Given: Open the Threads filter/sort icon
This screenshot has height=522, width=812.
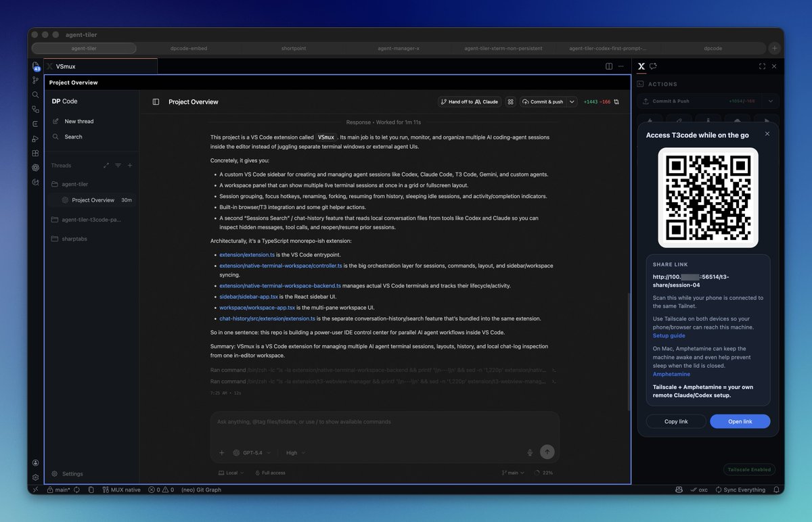Looking at the screenshot, I should click(x=118, y=165).
